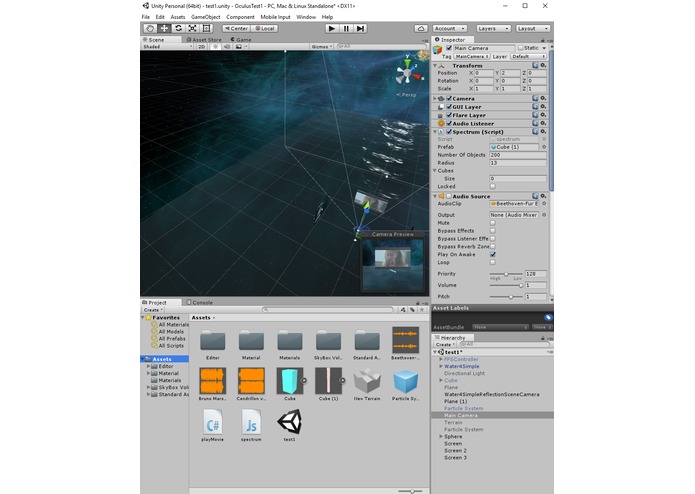This screenshot has height=494, width=695.
Task: Select the playMovie C# script
Action: tap(213, 422)
